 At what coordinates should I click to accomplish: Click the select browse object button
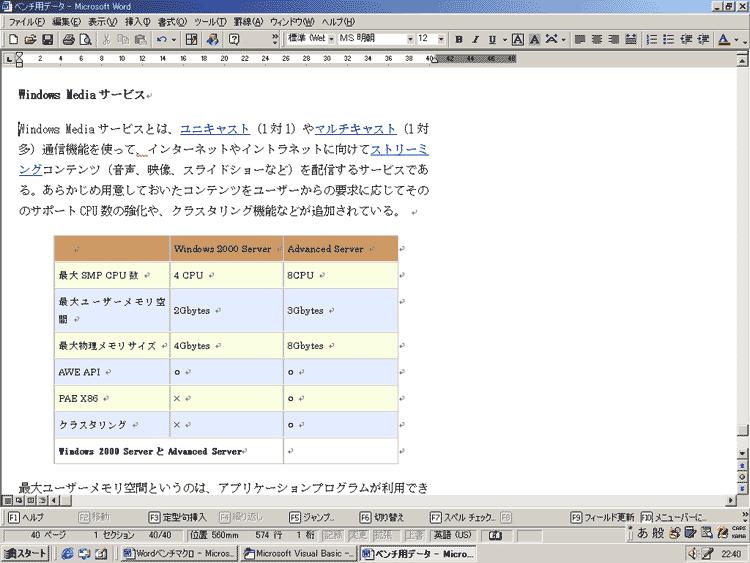coord(742,477)
